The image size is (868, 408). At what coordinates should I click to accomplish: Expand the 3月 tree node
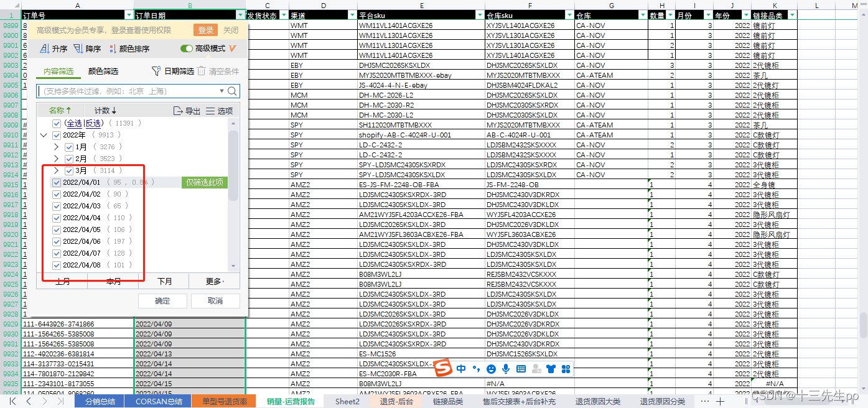point(56,170)
